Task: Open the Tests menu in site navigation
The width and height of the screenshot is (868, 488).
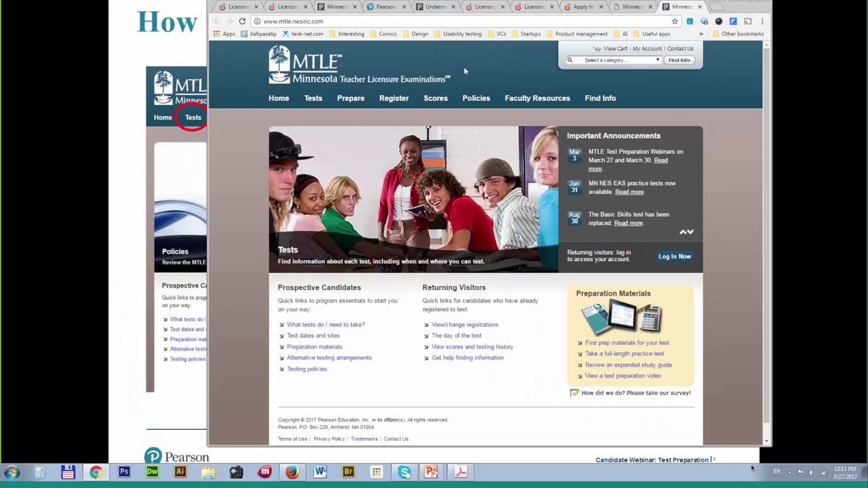Action: (313, 98)
